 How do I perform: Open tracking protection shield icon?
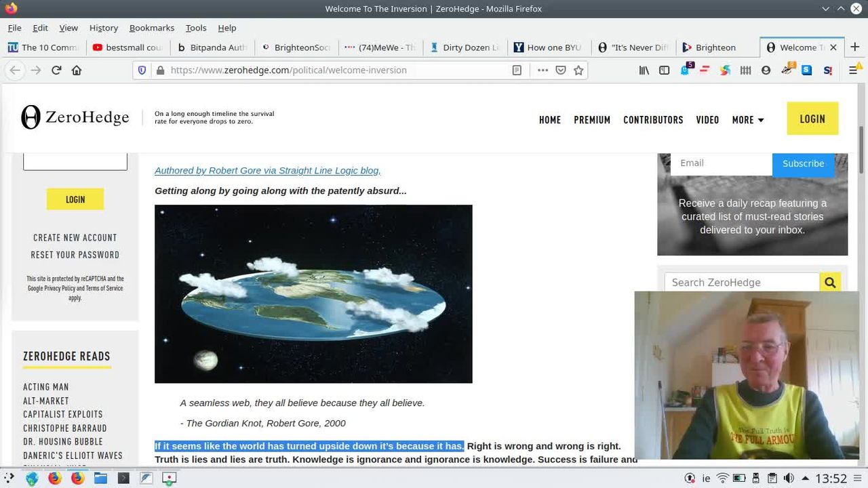tap(142, 70)
